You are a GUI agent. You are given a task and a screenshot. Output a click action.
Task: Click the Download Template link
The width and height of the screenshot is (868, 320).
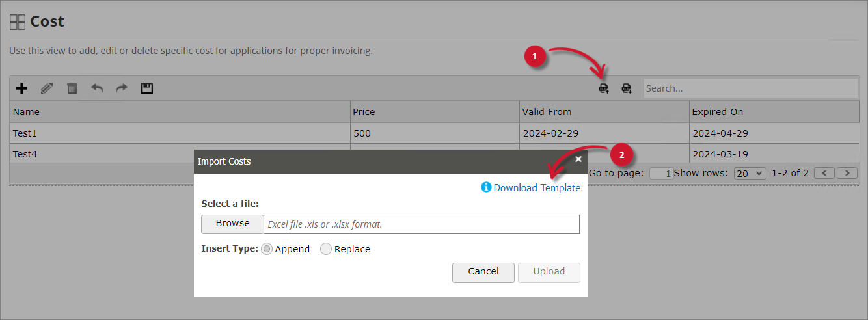coord(536,188)
